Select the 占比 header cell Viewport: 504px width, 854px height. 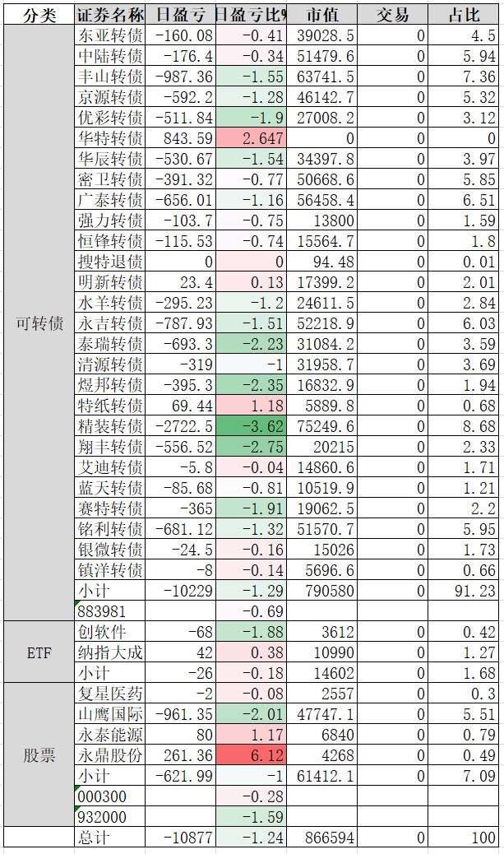(x=464, y=15)
